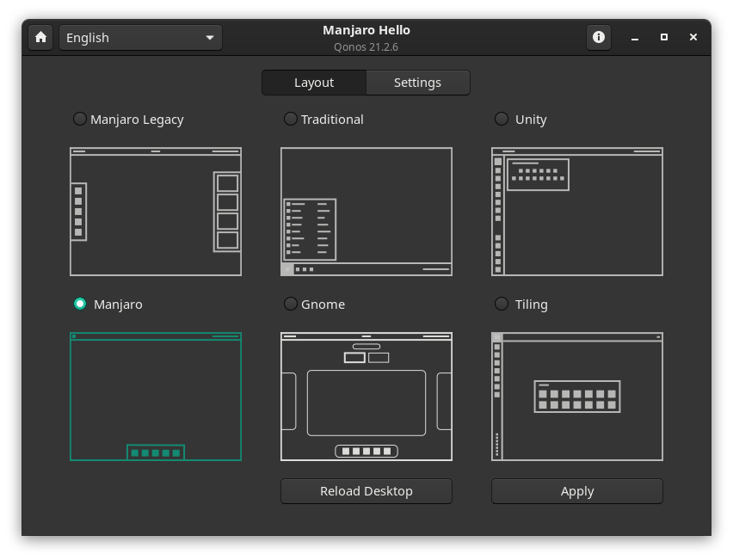Choose the Traditional layout radio option
The width and height of the screenshot is (733, 560).
click(291, 119)
